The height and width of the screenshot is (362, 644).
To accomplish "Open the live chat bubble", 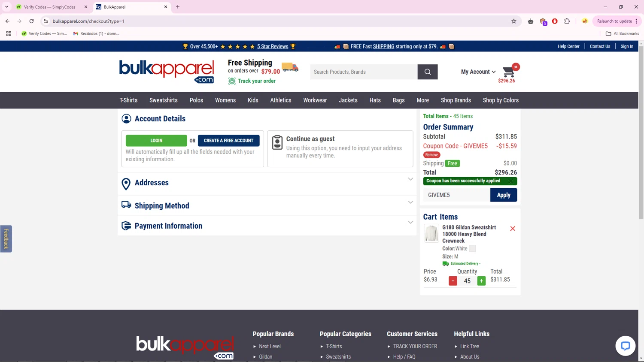I will pyautogui.click(x=625, y=346).
